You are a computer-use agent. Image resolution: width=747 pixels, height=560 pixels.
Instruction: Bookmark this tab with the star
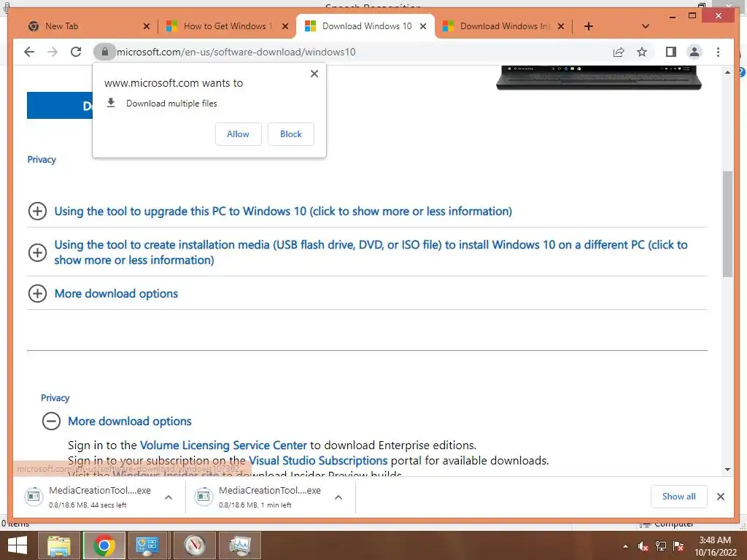point(642,52)
